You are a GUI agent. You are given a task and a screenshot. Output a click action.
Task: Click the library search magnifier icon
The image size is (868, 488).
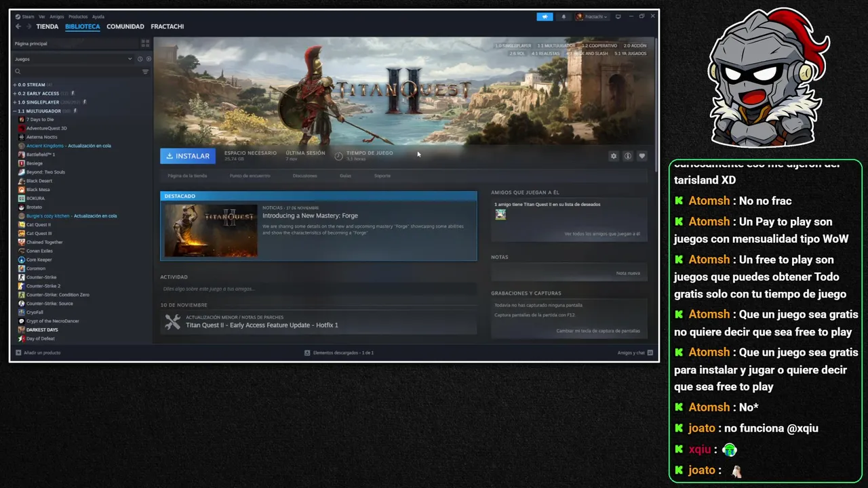click(x=18, y=72)
